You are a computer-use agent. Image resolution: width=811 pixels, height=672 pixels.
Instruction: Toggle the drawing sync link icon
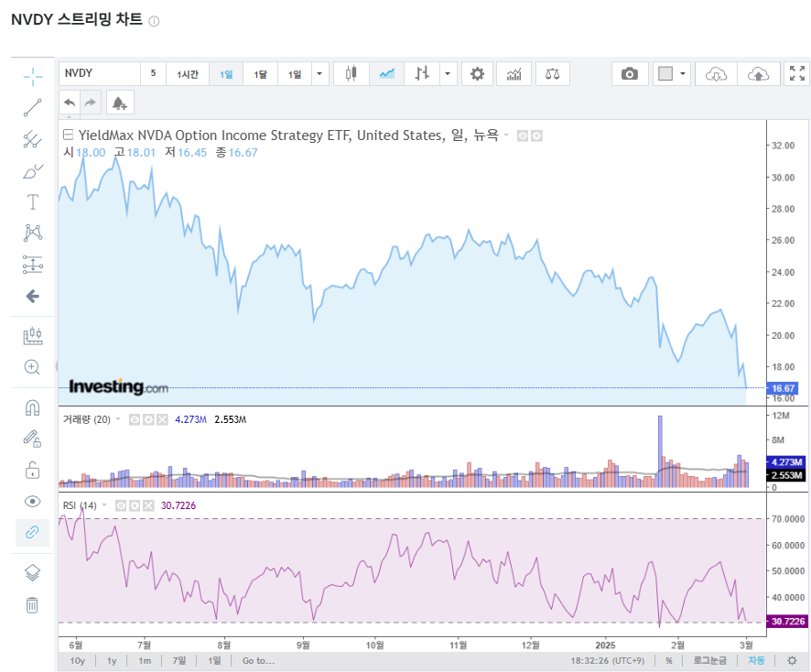pos(33,532)
